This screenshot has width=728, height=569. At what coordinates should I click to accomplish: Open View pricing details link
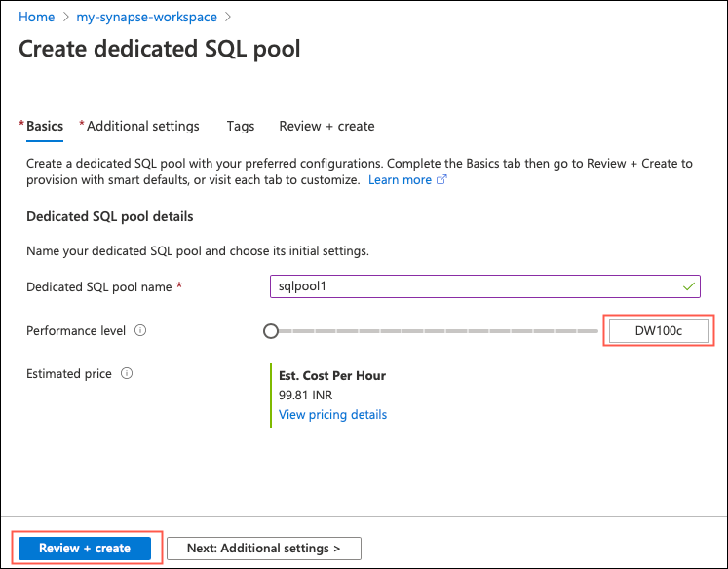pyautogui.click(x=332, y=414)
